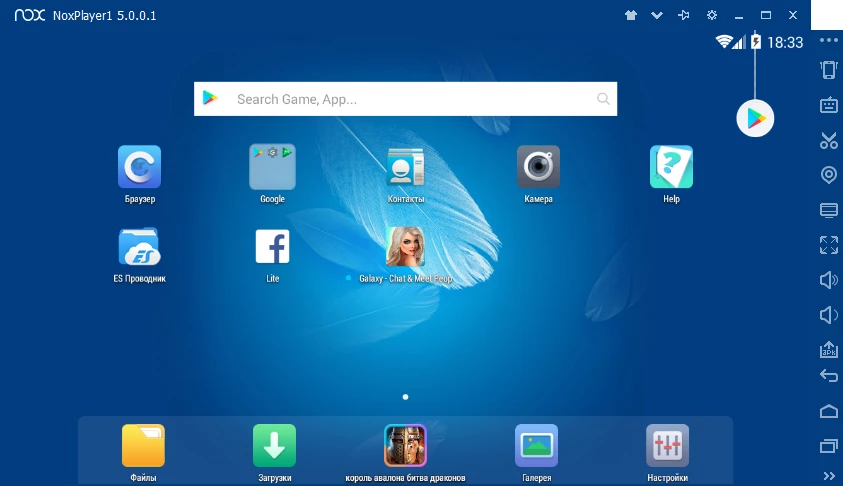The height and width of the screenshot is (486, 843).
Task: Click the shake/rotate phone icon in sidebar
Action: pos(828,70)
